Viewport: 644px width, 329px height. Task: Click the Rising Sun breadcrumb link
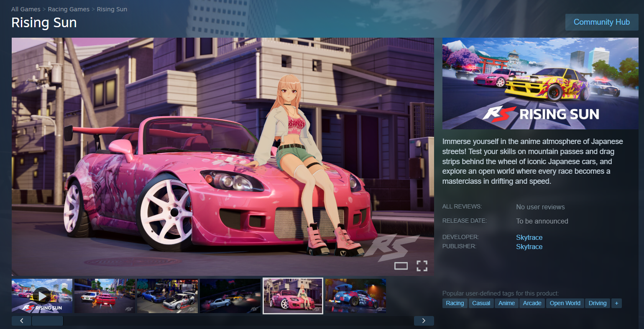coord(112,9)
